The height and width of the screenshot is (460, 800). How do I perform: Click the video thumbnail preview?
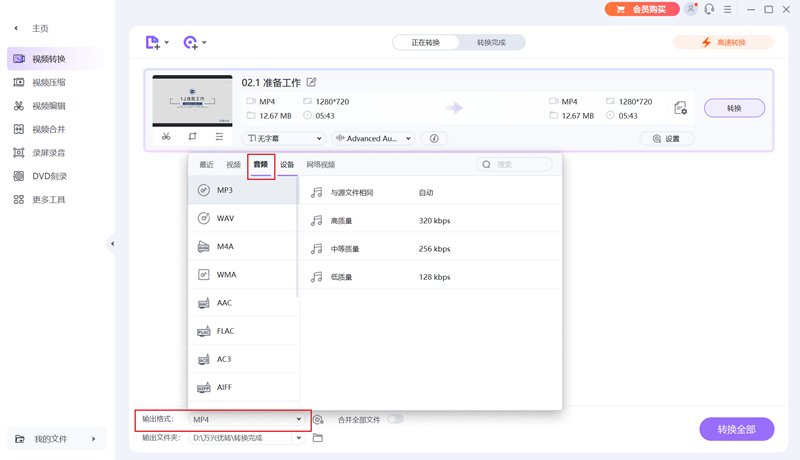point(192,101)
